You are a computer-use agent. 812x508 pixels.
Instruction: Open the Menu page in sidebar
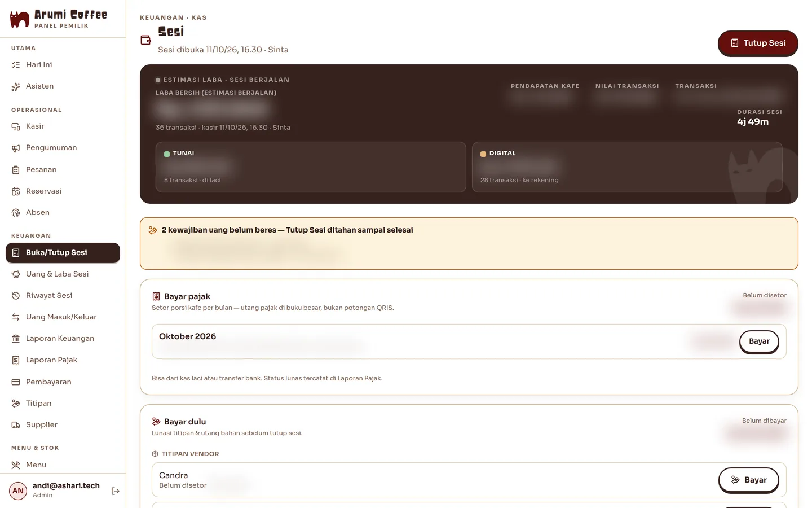(x=63, y=465)
